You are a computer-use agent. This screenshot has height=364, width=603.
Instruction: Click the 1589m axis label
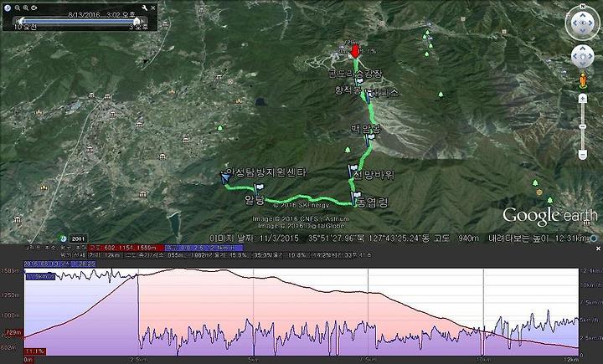[x=10, y=270]
